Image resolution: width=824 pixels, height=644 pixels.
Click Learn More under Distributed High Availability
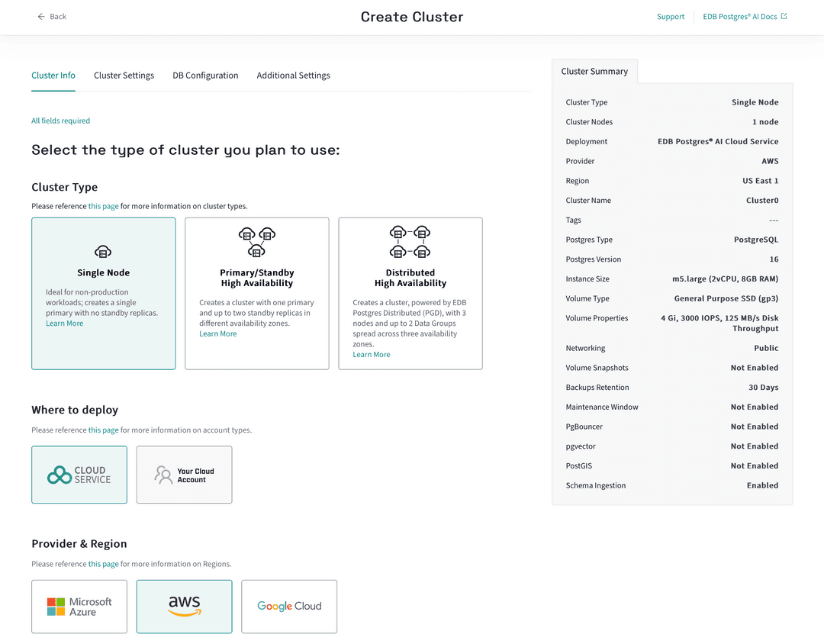(372, 355)
